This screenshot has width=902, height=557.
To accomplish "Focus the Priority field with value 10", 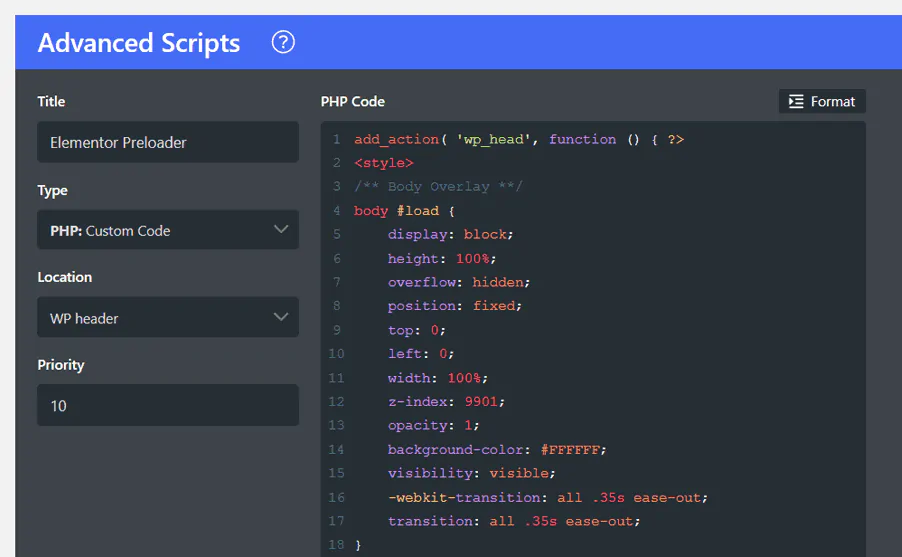I will pos(167,406).
